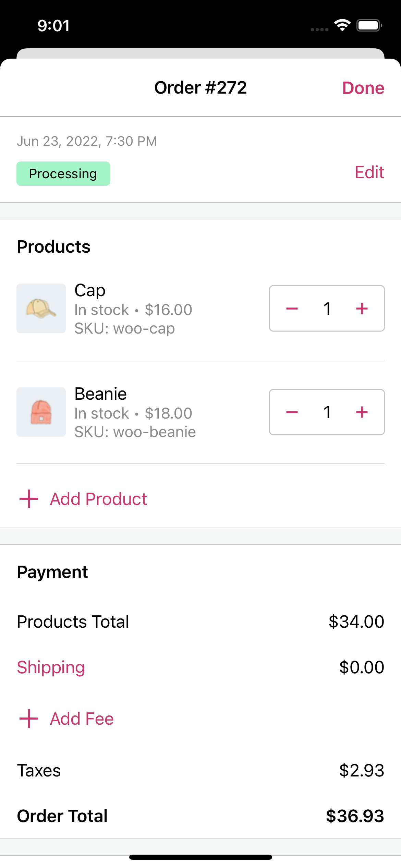Tap the Wi-Fi status icon
Screen dimensions: 401x868
[342, 25]
